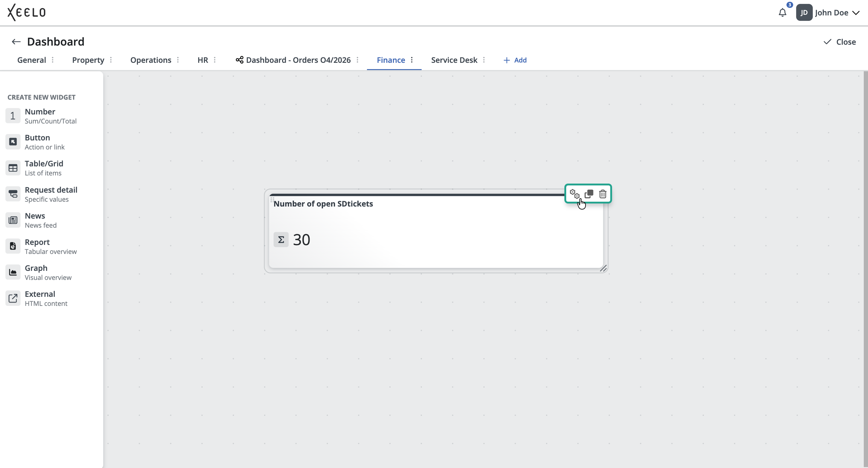868x468 pixels.
Task: Duplicate the SDtickets widget via copy icon
Action: 589,194
